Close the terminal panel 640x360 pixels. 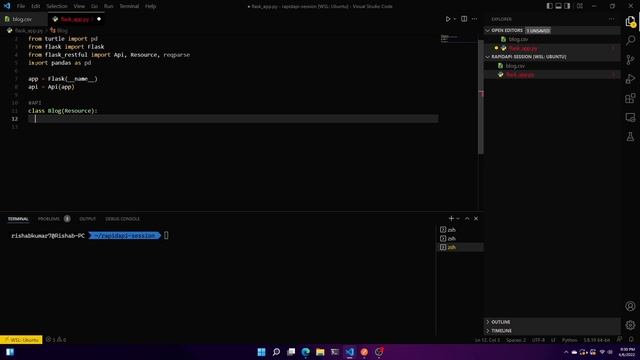pyautogui.click(x=476, y=218)
